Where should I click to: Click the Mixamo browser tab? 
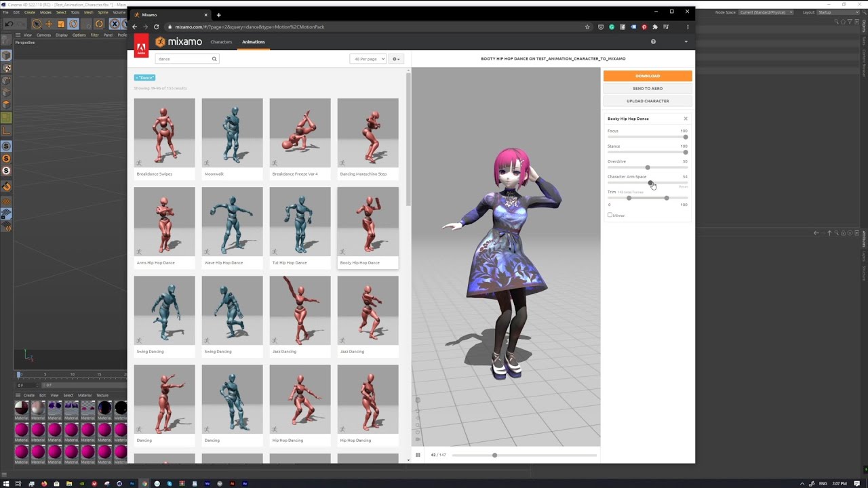(x=170, y=15)
